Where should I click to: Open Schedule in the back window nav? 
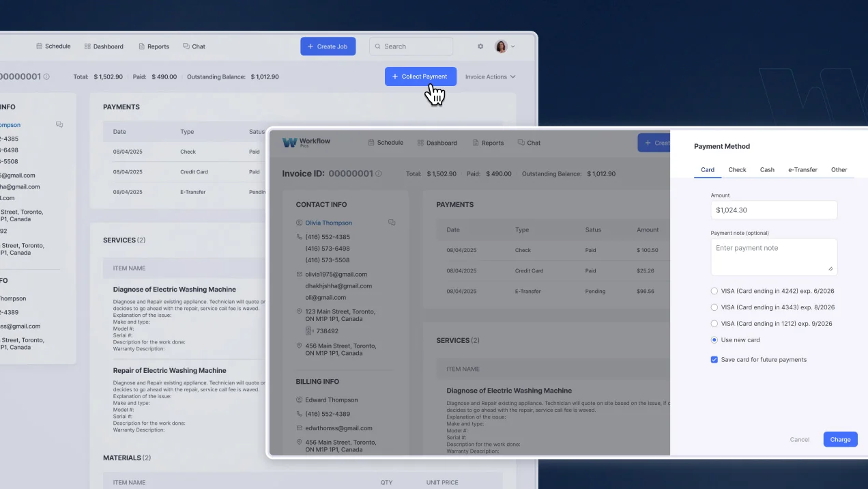coord(53,46)
